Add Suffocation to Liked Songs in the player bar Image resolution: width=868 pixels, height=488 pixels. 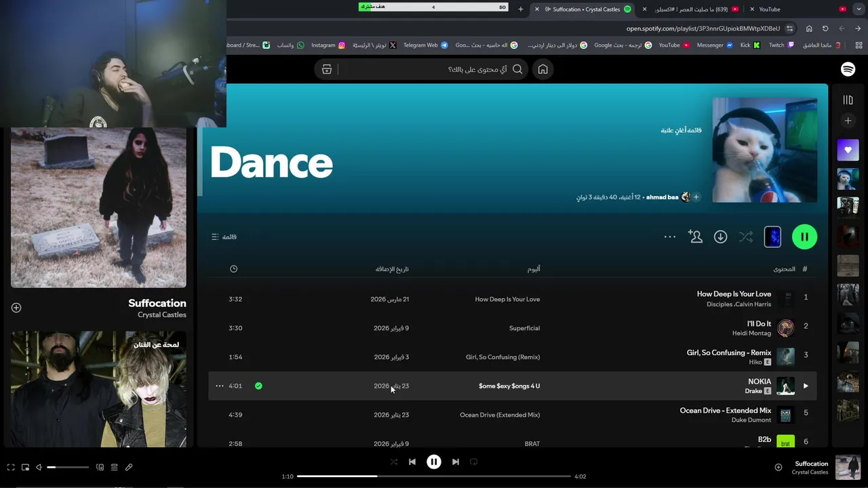coord(778,467)
